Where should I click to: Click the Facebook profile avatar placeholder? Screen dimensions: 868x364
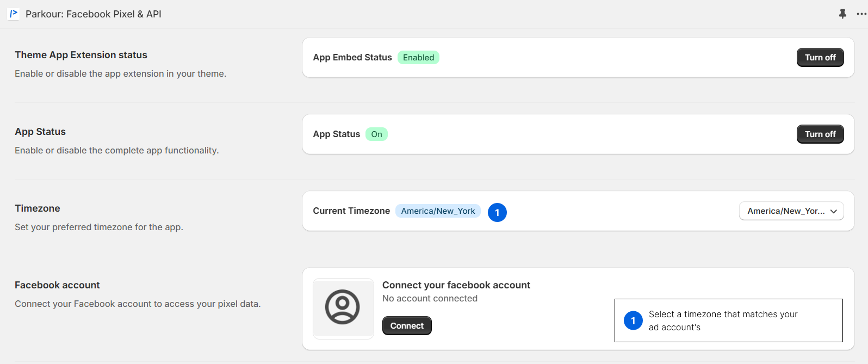[x=343, y=307]
